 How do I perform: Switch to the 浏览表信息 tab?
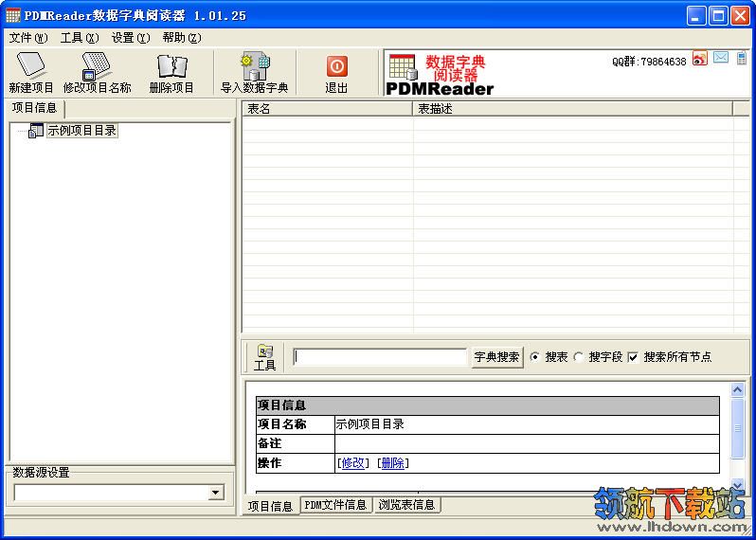click(x=407, y=505)
